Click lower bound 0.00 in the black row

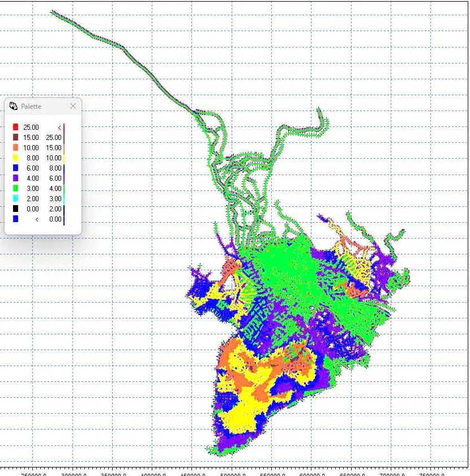33,209
